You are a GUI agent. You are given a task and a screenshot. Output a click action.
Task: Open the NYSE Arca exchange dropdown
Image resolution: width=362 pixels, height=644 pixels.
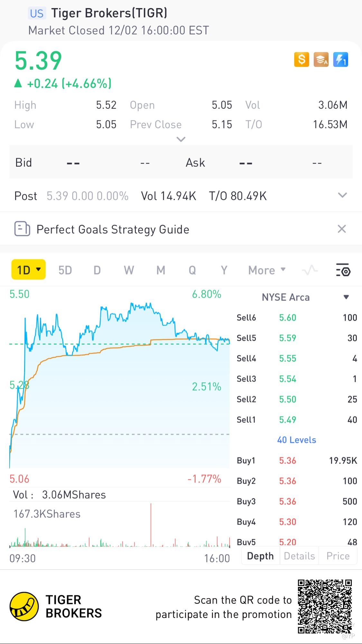[x=346, y=297]
